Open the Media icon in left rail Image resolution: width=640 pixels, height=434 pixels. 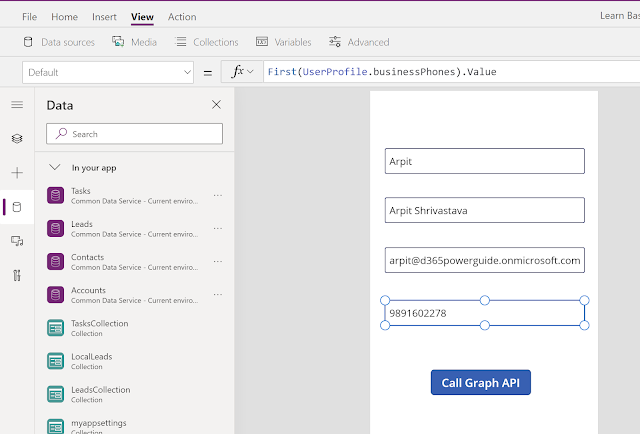[17, 241]
